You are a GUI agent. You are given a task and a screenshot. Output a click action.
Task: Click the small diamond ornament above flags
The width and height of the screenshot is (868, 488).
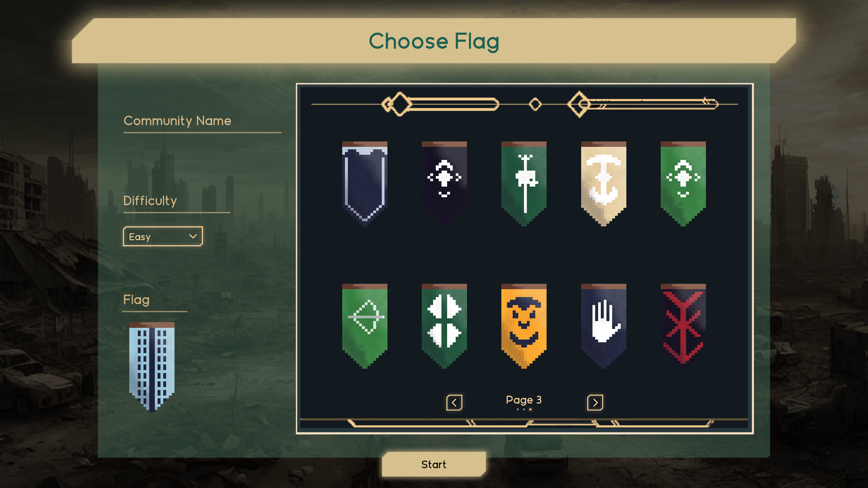535,104
